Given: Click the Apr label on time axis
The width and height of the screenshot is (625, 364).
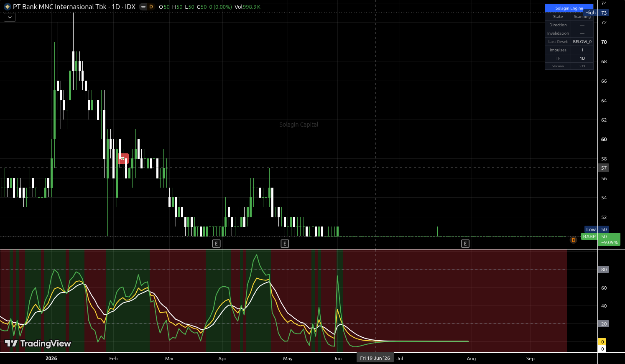Looking at the screenshot, I should pos(222,359).
